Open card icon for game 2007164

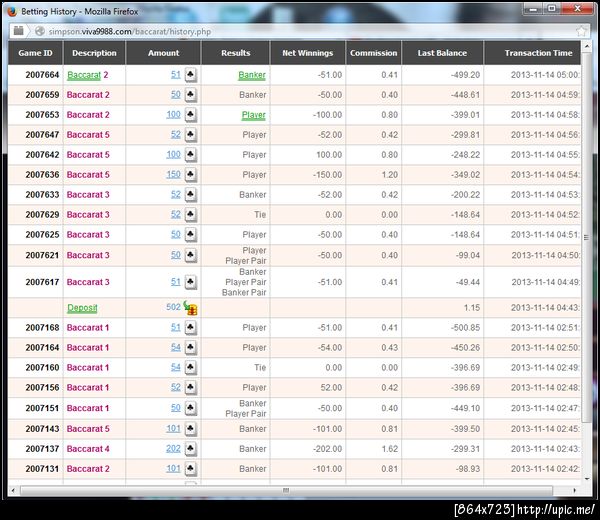click(191, 347)
